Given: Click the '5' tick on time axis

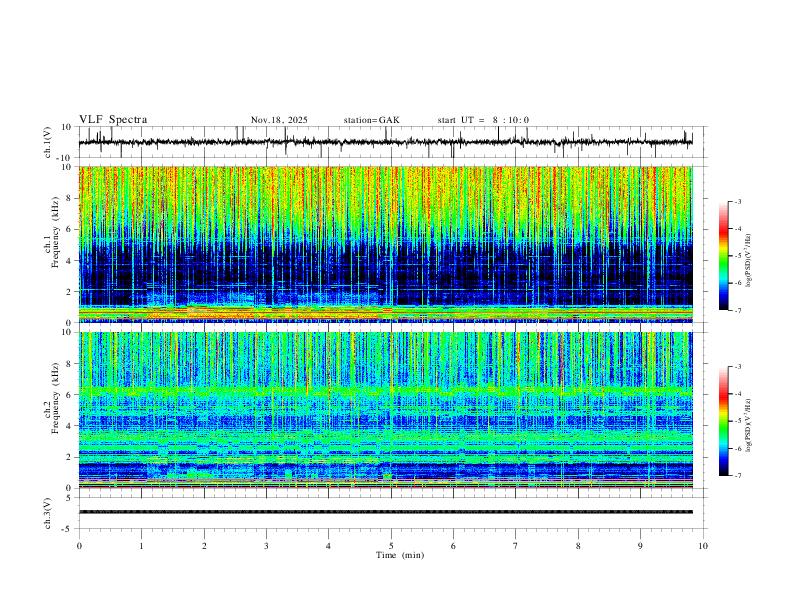Looking at the screenshot, I should [391, 546].
